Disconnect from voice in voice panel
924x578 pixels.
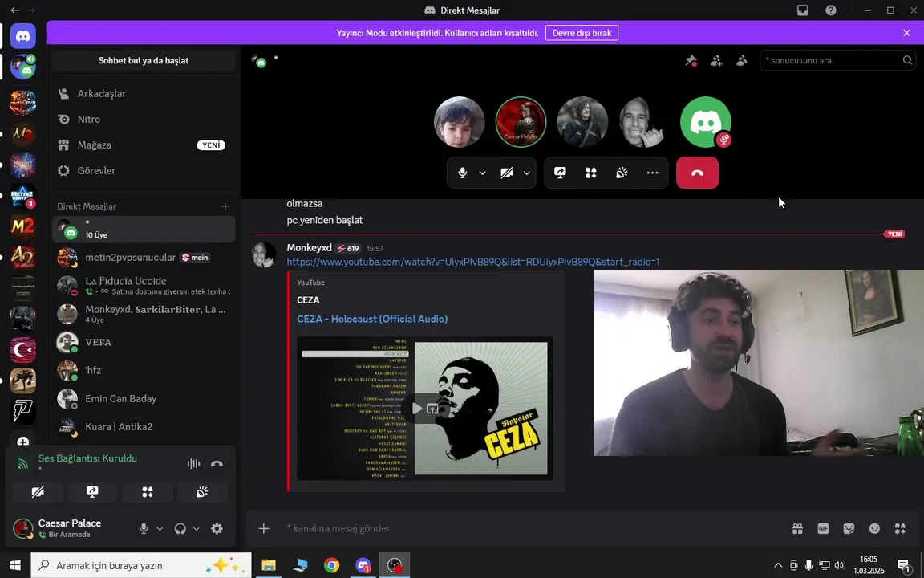(x=217, y=463)
